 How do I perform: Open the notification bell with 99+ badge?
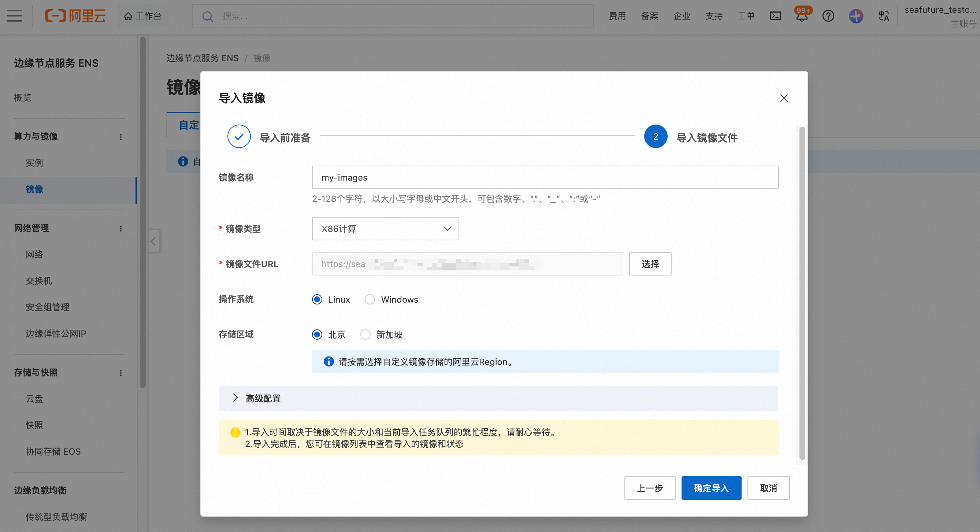(x=802, y=16)
